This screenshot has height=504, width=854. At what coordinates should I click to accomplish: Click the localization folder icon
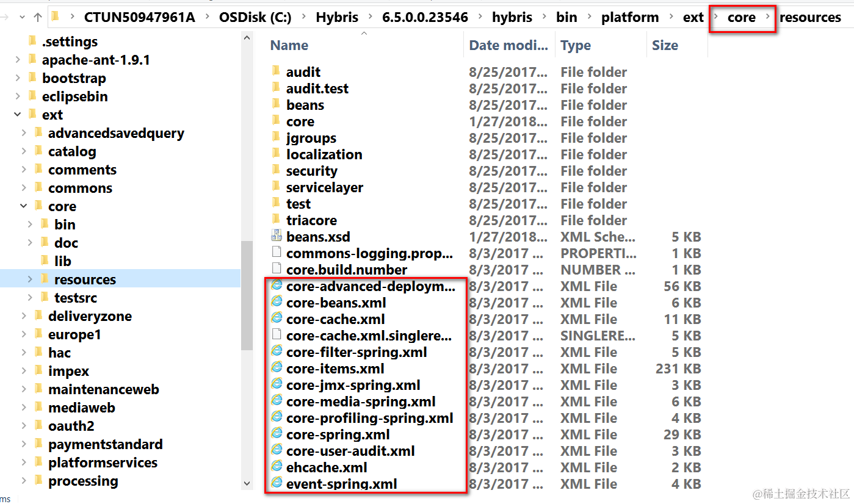tap(276, 154)
